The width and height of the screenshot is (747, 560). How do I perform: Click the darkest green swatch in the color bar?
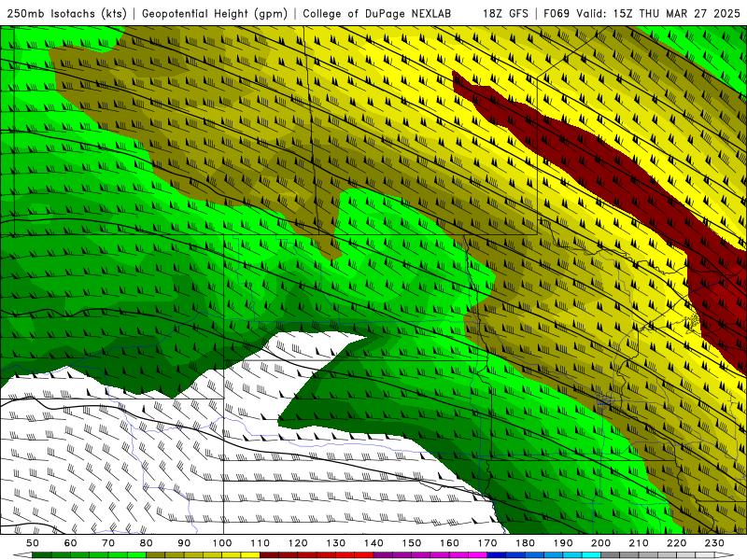tap(42, 555)
